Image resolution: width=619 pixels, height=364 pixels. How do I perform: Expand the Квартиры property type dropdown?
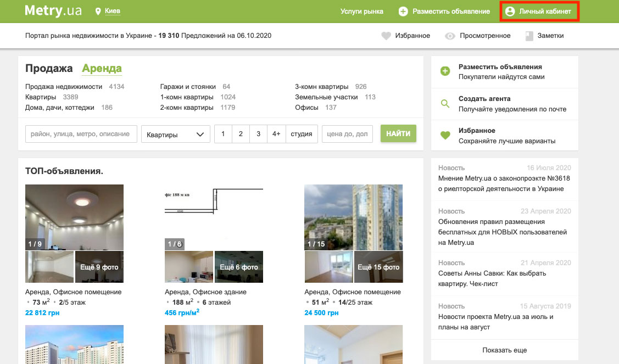coord(175,134)
